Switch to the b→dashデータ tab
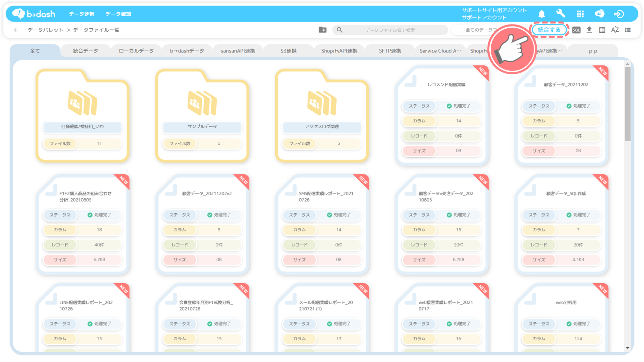This screenshot has height=362, width=644. tap(187, 51)
